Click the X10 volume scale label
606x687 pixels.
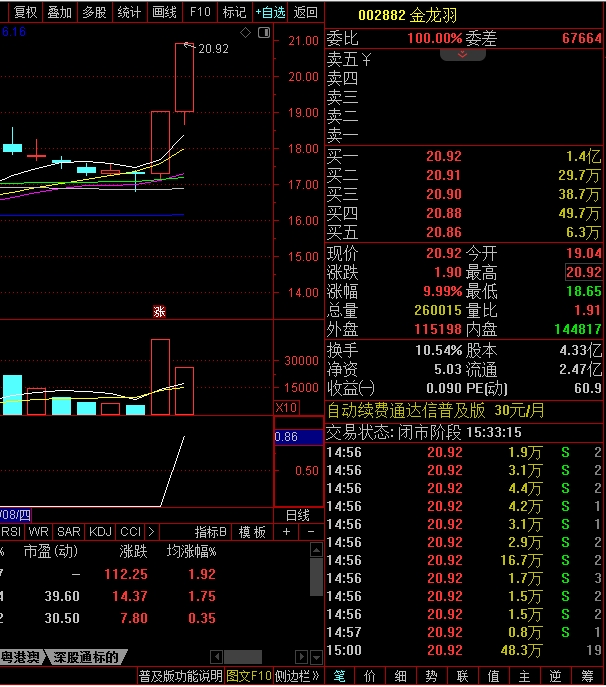click(x=286, y=407)
